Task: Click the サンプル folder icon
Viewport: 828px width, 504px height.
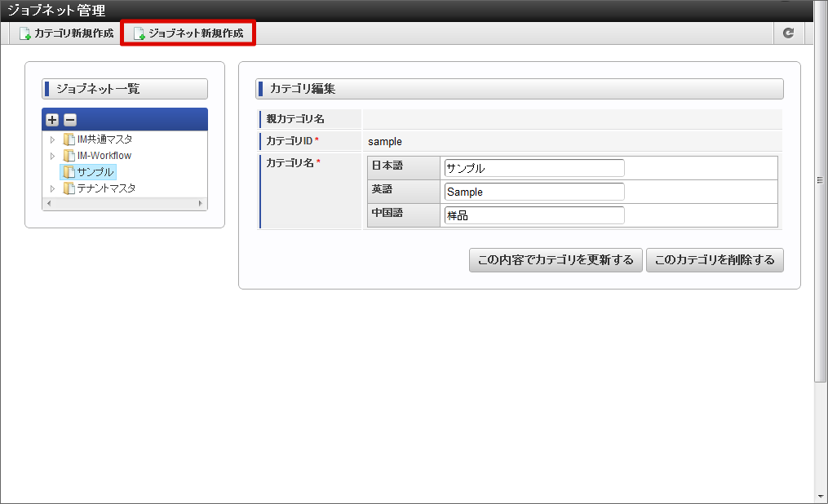Action: pyautogui.click(x=69, y=172)
